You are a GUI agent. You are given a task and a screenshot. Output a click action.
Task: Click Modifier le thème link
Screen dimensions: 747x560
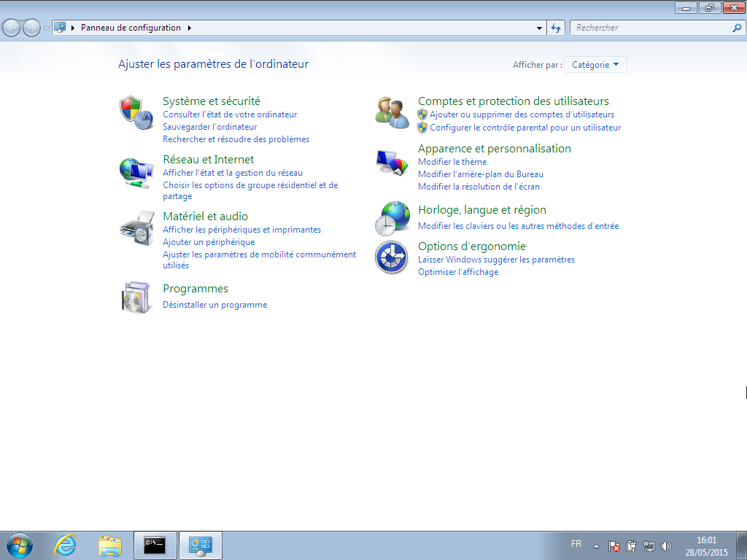point(452,162)
